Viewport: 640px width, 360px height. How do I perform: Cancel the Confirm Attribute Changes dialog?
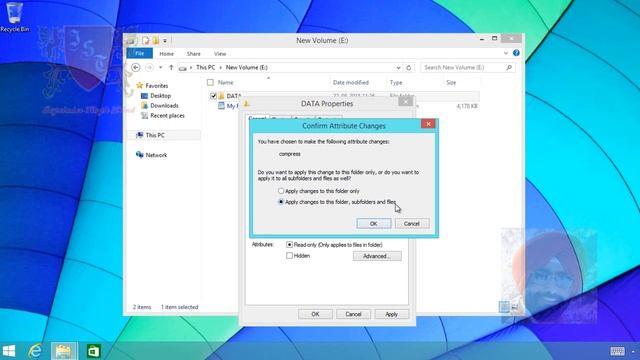coord(412,224)
